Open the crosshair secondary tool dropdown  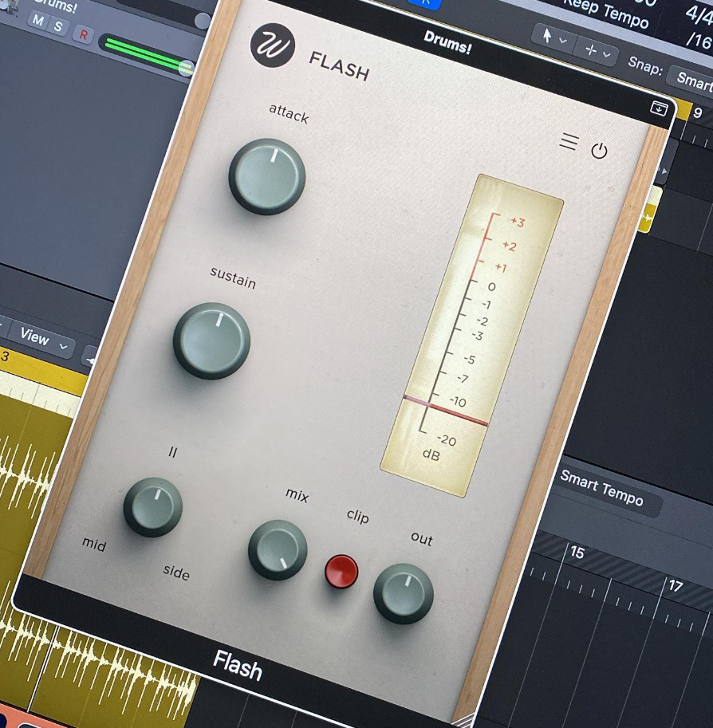pyautogui.click(x=597, y=51)
